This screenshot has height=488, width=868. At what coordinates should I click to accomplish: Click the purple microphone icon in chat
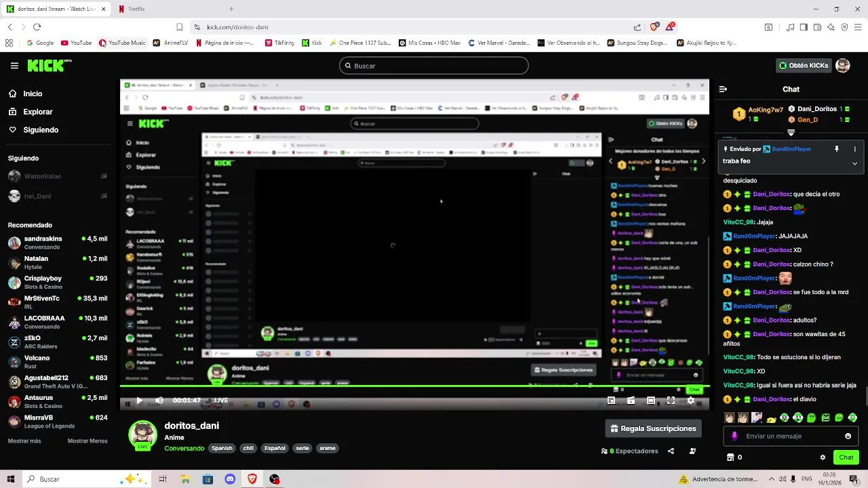click(x=734, y=436)
